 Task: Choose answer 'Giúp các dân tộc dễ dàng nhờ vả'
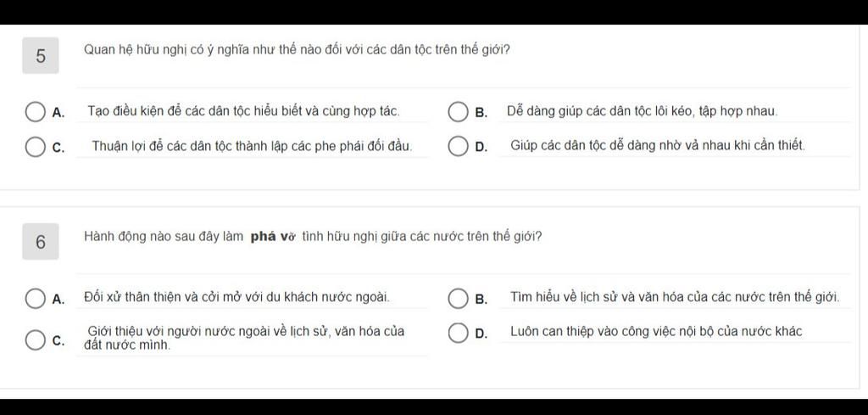(x=658, y=146)
